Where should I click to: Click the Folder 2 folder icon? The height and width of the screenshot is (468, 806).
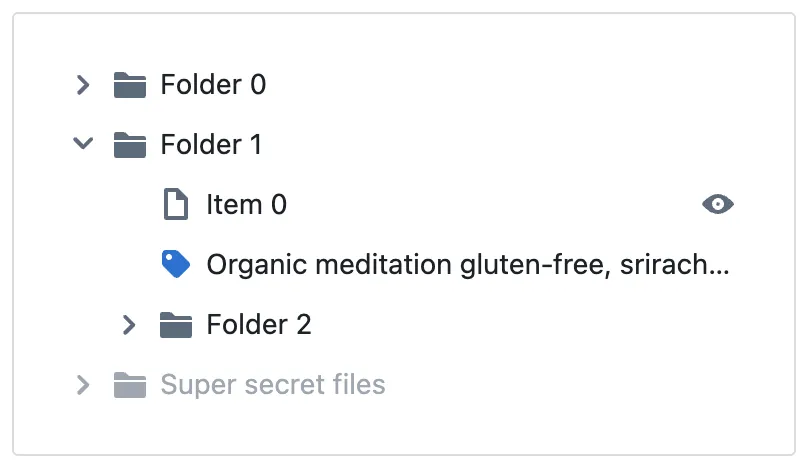coord(176,324)
